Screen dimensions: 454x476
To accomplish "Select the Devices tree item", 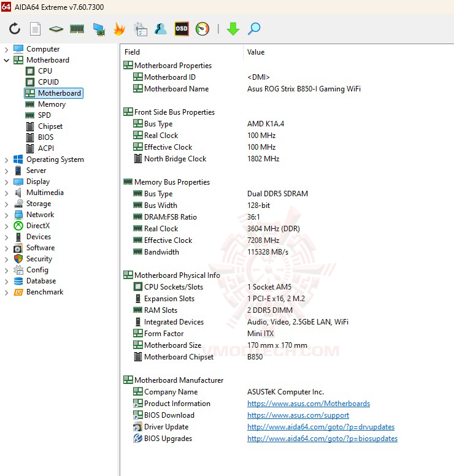I will (x=39, y=237).
